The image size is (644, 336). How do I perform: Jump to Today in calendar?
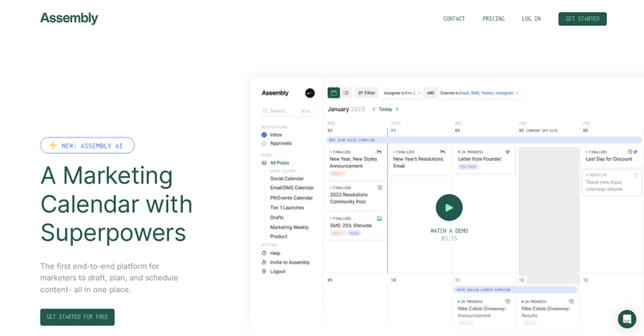pos(386,109)
